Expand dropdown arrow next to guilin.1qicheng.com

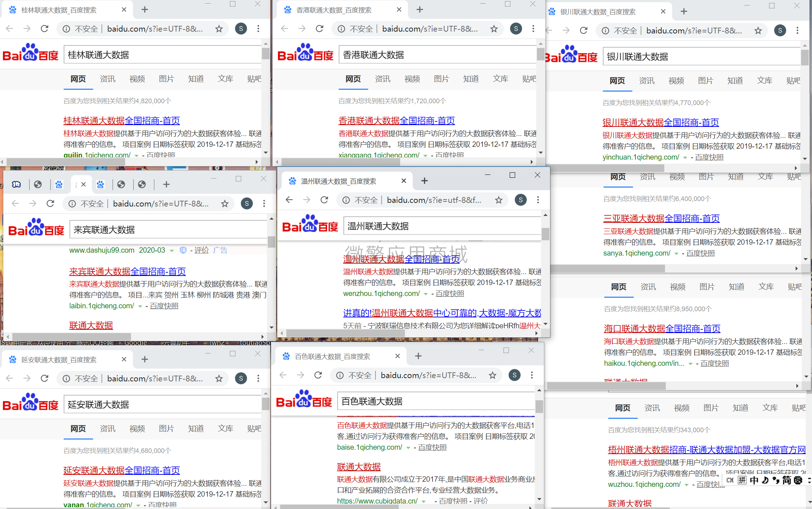pyautogui.click(x=137, y=156)
